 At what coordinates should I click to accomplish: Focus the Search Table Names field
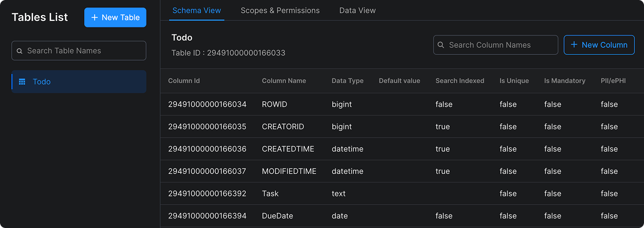(x=79, y=50)
